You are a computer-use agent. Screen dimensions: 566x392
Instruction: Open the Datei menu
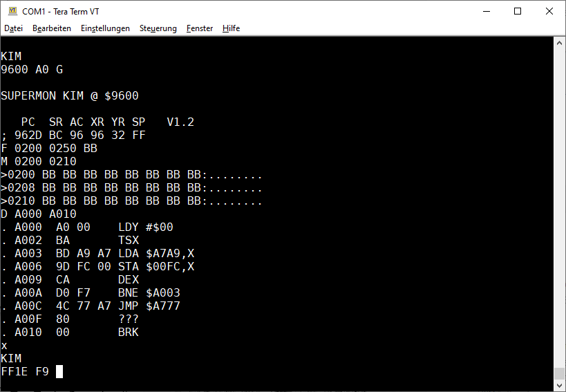click(x=14, y=28)
